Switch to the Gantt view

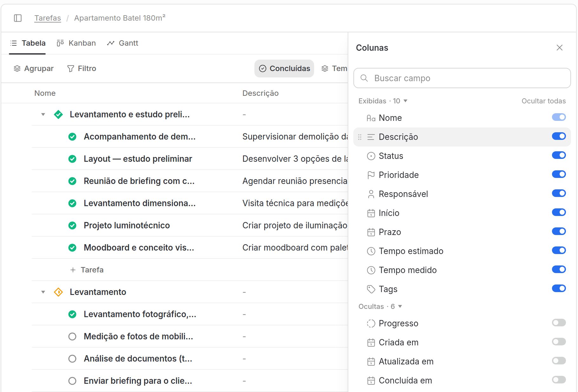point(123,43)
